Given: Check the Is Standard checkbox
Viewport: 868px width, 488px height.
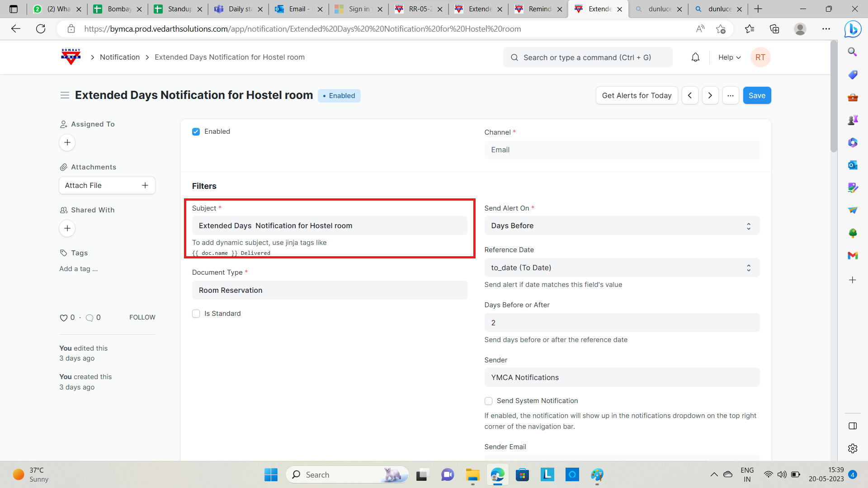Looking at the screenshot, I should point(196,314).
